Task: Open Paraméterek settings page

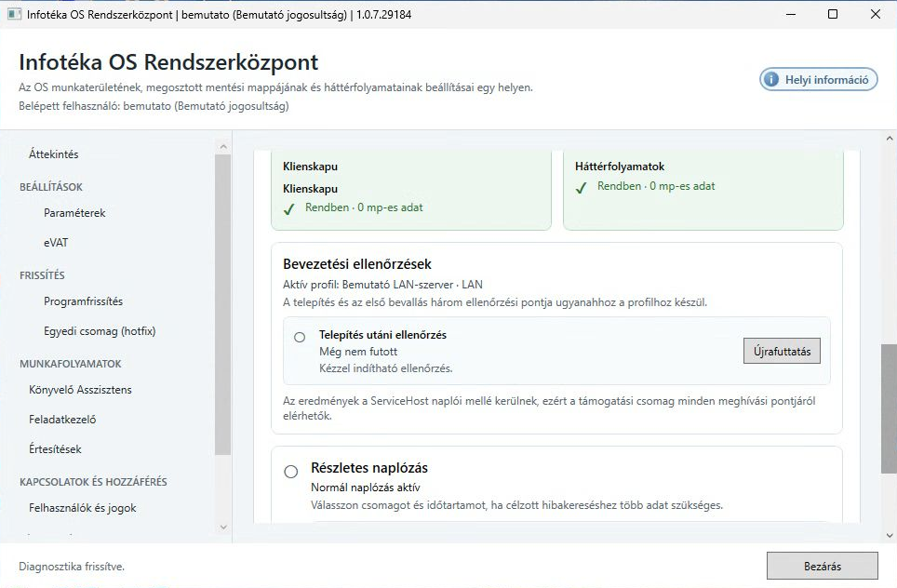Action: pos(74,213)
